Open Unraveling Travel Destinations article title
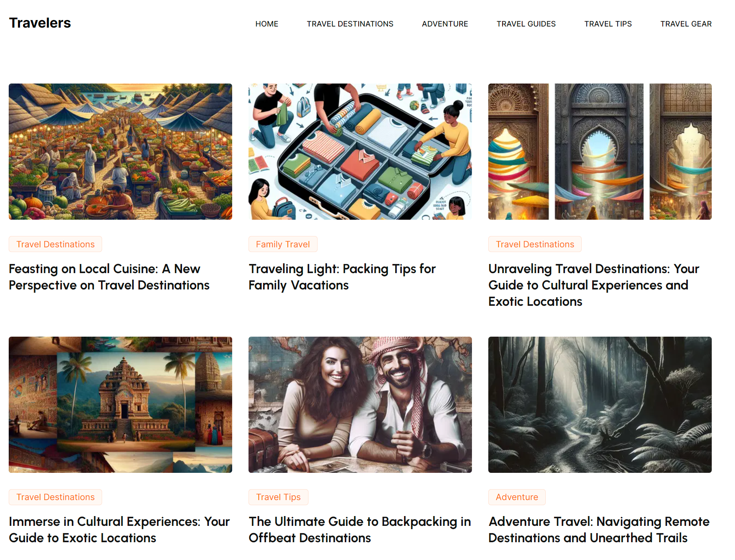The height and width of the screenshot is (560, 735). click(x=594, y=285)
